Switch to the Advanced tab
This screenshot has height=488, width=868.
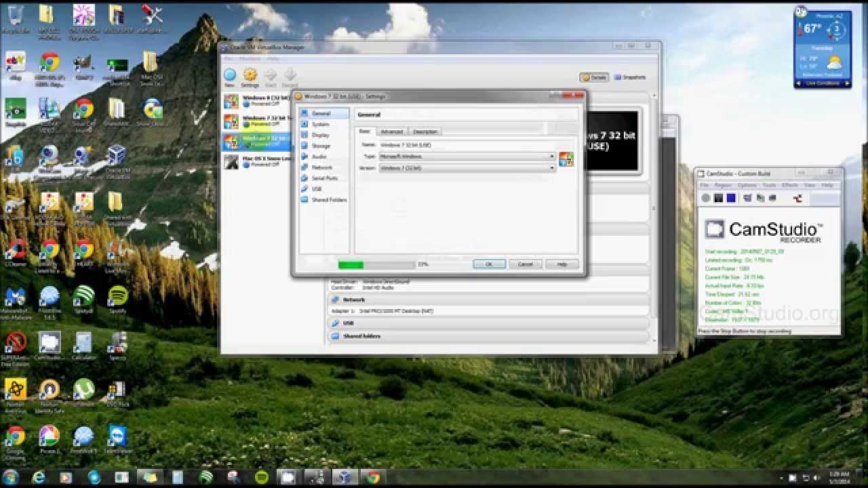click(391, 131)
